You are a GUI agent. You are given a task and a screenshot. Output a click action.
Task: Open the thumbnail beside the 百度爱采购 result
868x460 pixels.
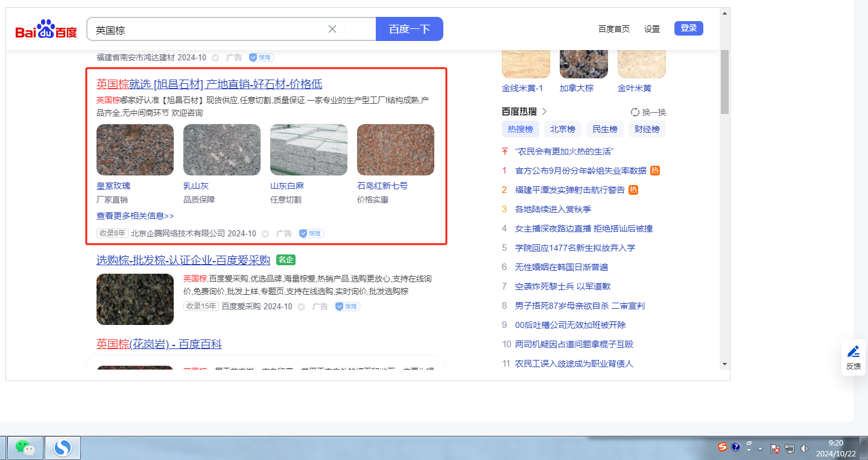pos(135,300)
